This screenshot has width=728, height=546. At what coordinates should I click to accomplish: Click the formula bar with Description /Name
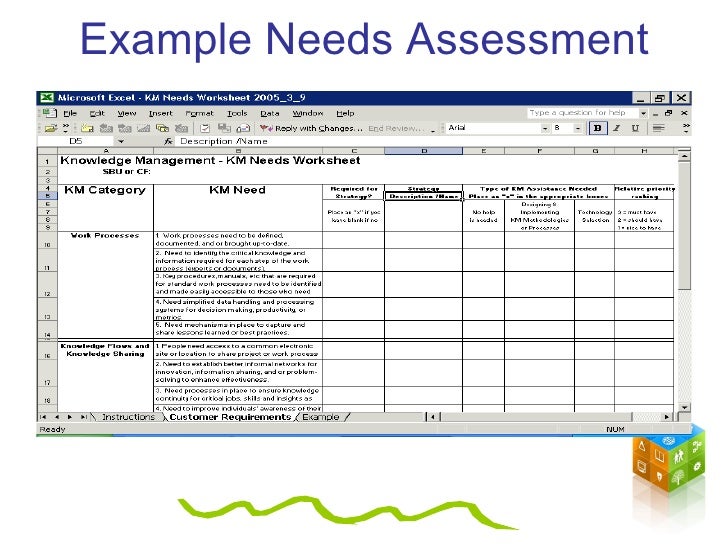coord(432,141)
